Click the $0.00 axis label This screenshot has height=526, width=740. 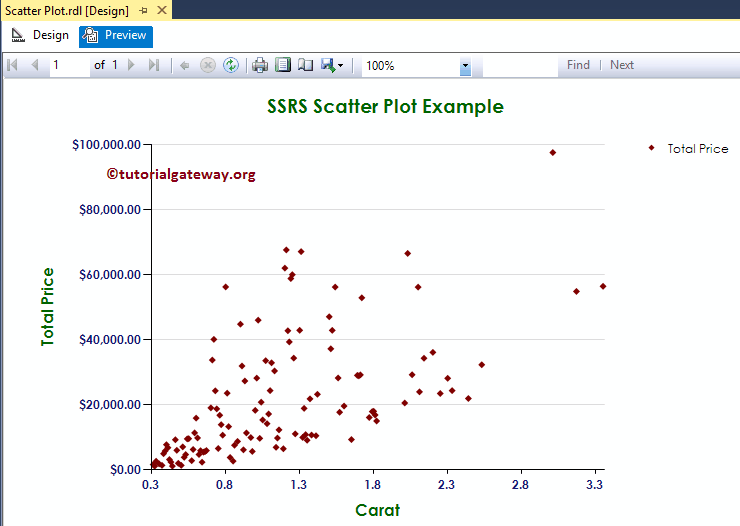125,470
